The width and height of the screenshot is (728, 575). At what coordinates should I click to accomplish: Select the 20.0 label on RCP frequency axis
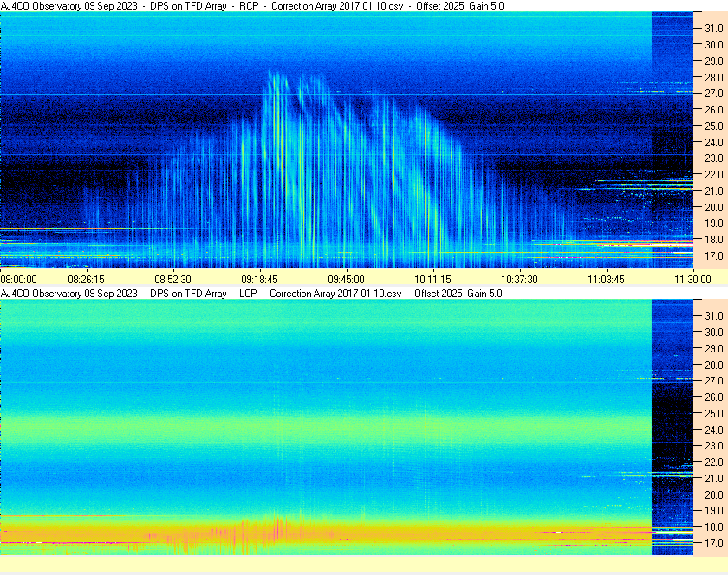pyautogui.click(x=714, y=207)
